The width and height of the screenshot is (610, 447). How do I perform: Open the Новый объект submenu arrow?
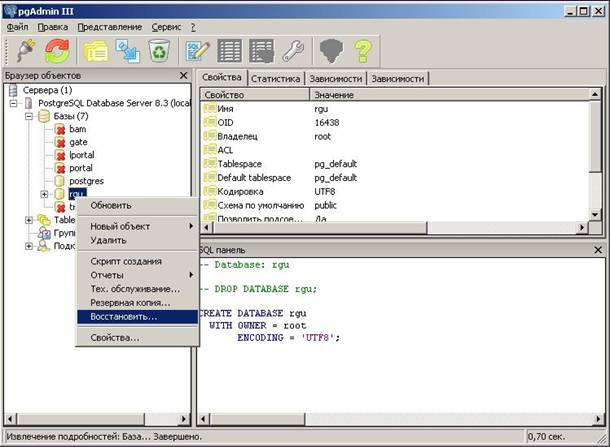click(191, 226)
